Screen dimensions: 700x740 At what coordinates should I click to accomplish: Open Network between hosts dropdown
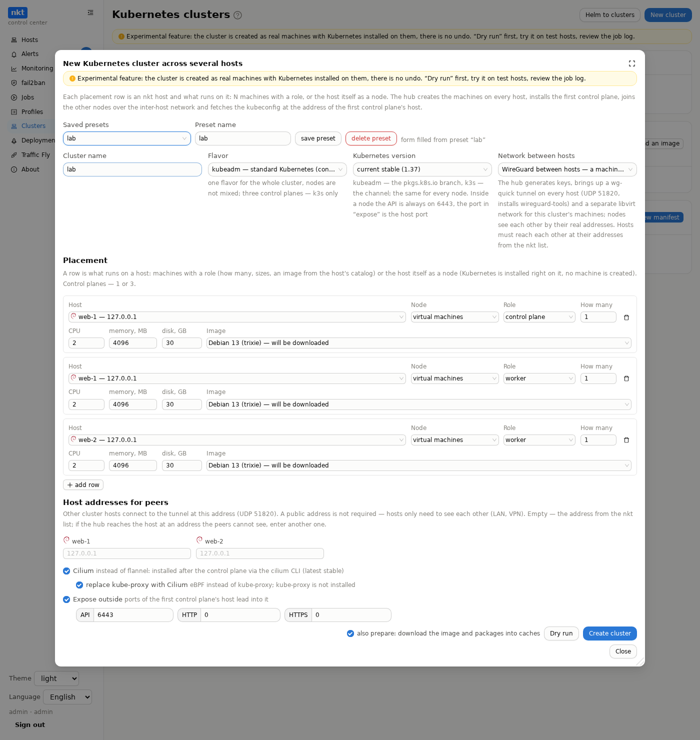pyautogui.click(x=567, y=169)
